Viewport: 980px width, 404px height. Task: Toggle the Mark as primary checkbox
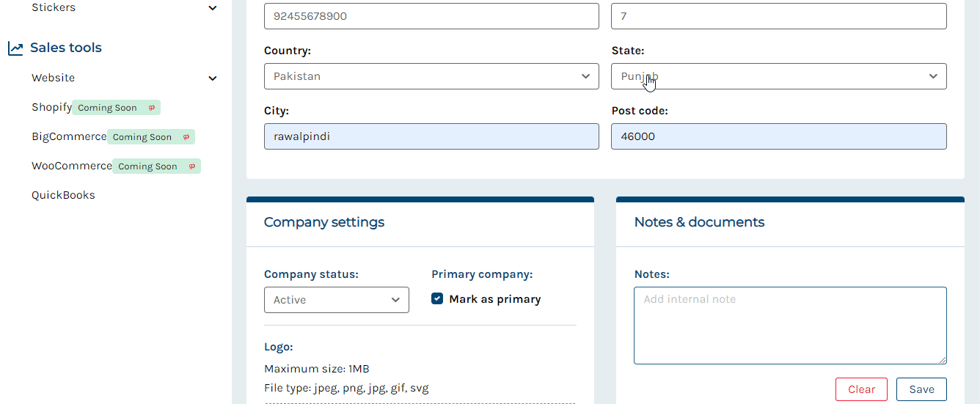437,298
